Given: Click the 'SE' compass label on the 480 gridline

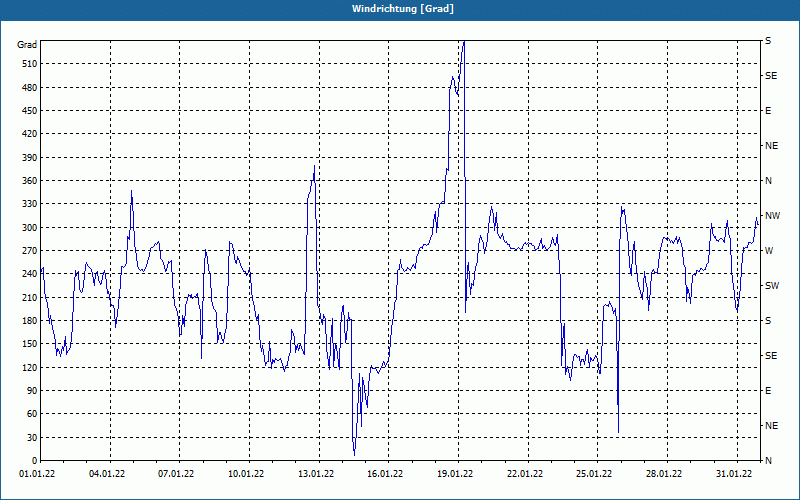Looking at the screenshot, I should pyautogui.click(x=771, y=76).
